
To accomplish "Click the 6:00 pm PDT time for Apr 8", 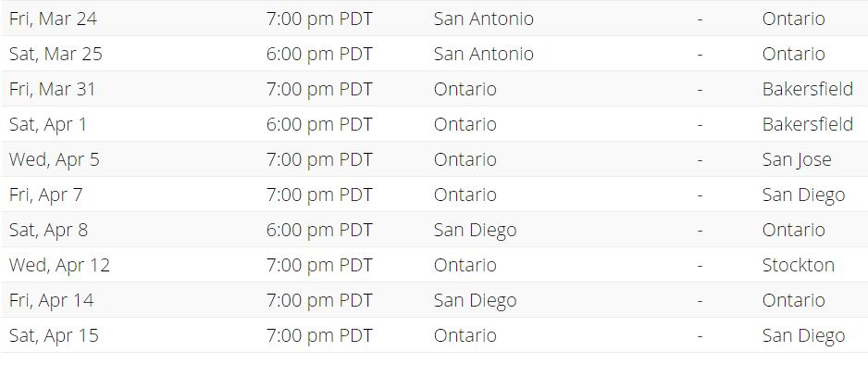I will pyautogui.click(x=319, y=230).
